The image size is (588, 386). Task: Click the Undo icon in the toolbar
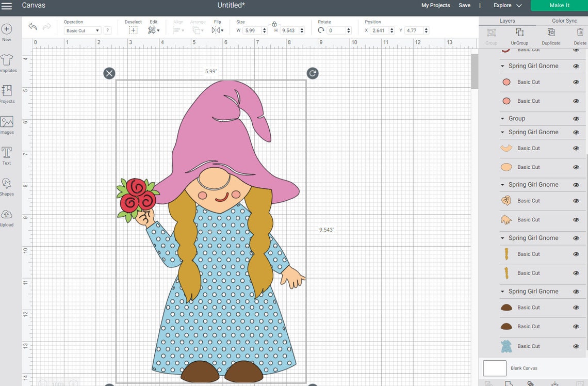coord(31,26)
